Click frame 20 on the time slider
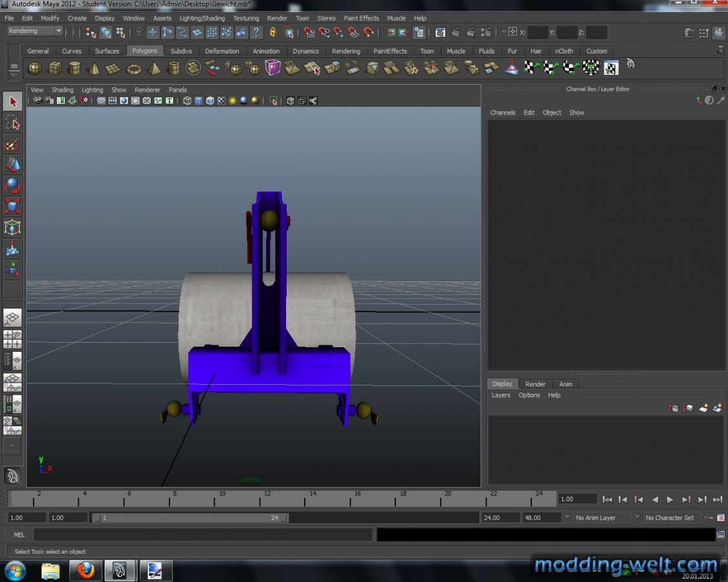Image resolution: width=728 pixels, height=582 pixels. 448,499
